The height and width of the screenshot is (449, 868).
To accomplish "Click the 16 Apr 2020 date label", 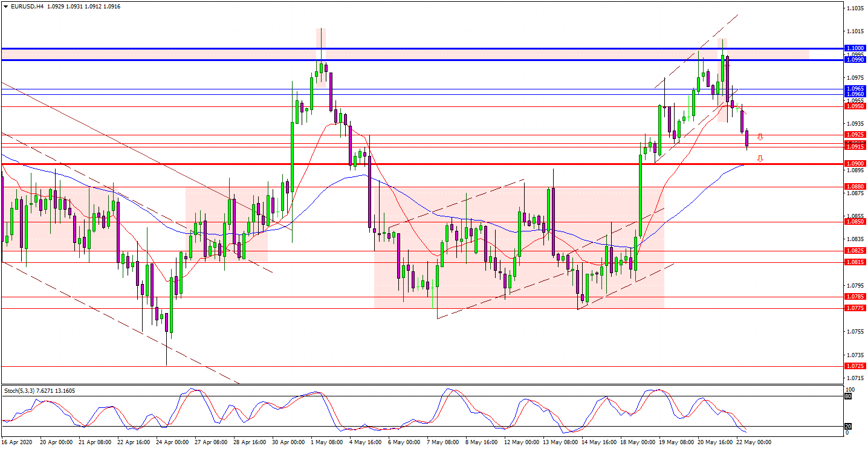I will click(x=17, y=442).
